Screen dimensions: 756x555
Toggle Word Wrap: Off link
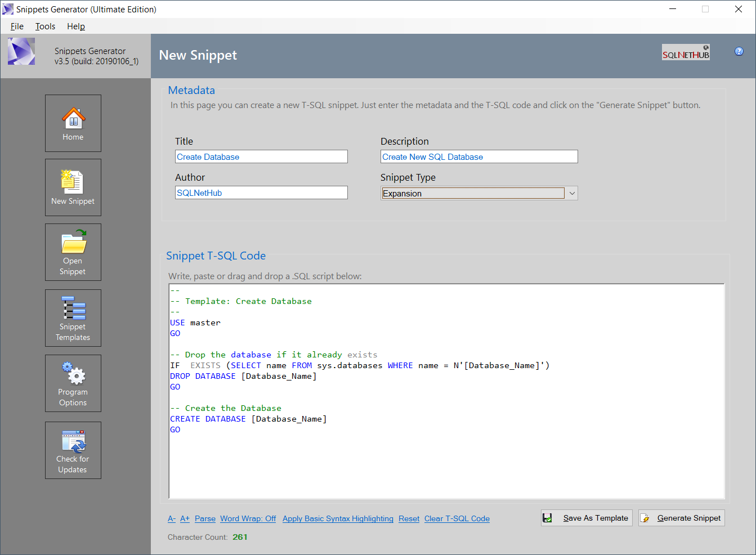click(248, 518)
